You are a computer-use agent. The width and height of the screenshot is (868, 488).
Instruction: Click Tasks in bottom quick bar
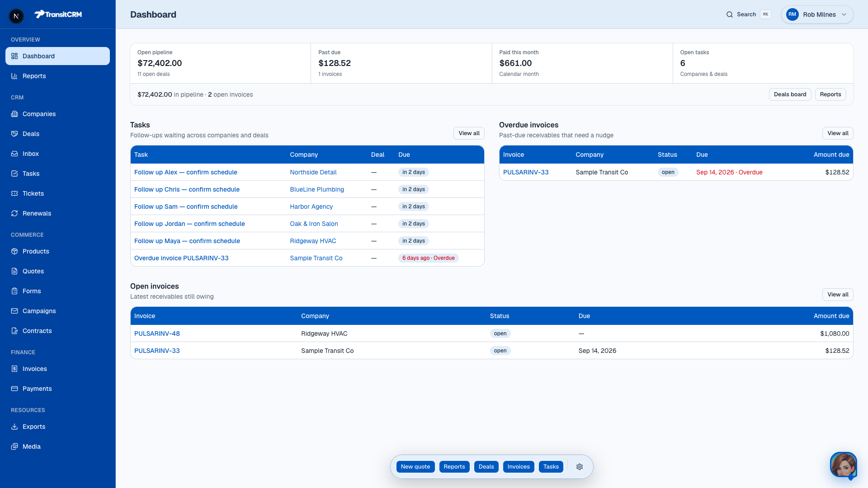pos(551,467)
